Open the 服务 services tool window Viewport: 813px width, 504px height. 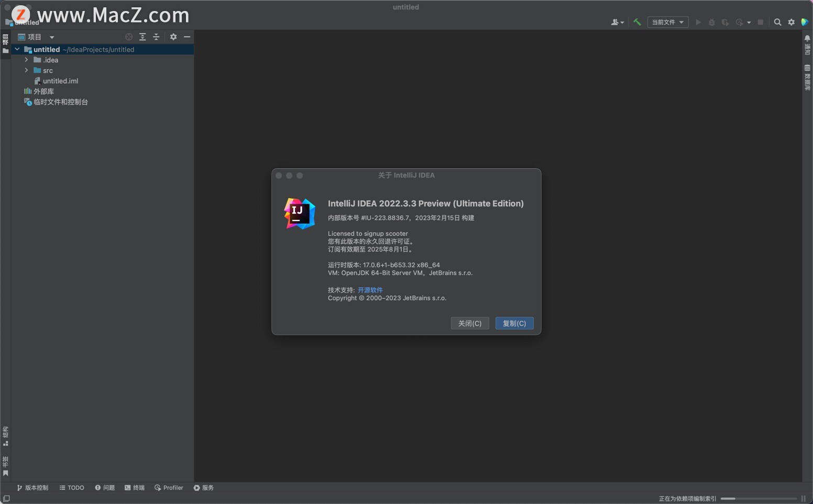click(204, 488)
